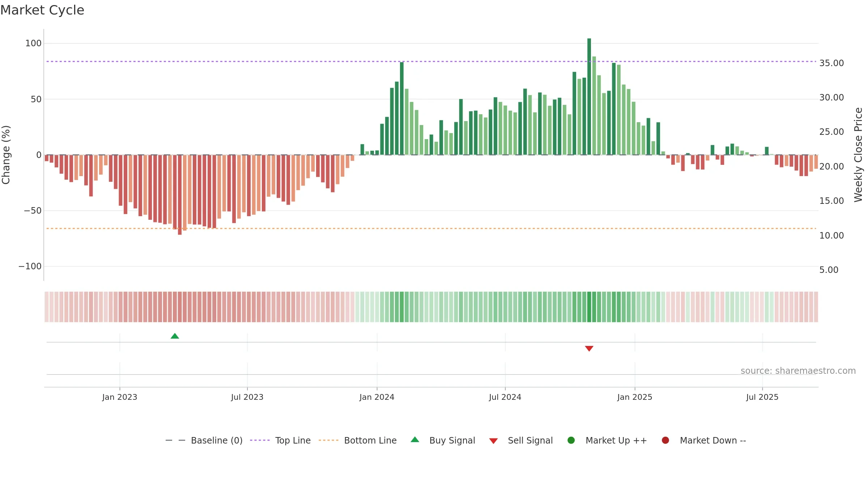
Task: Click the gray dashed baseline sample in the legend
Action: (x=175, y=440)
